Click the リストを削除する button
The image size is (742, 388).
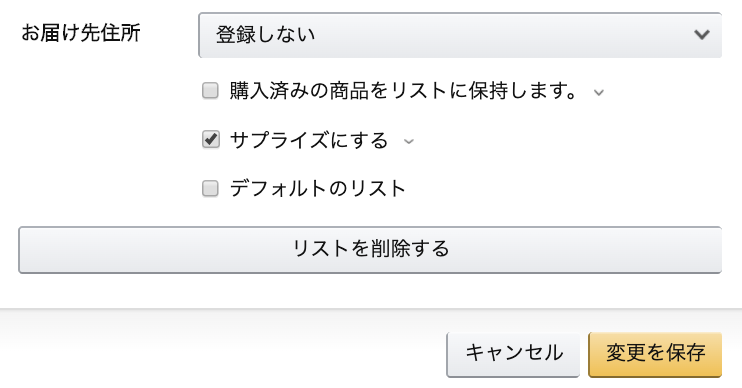click(370, 250)
